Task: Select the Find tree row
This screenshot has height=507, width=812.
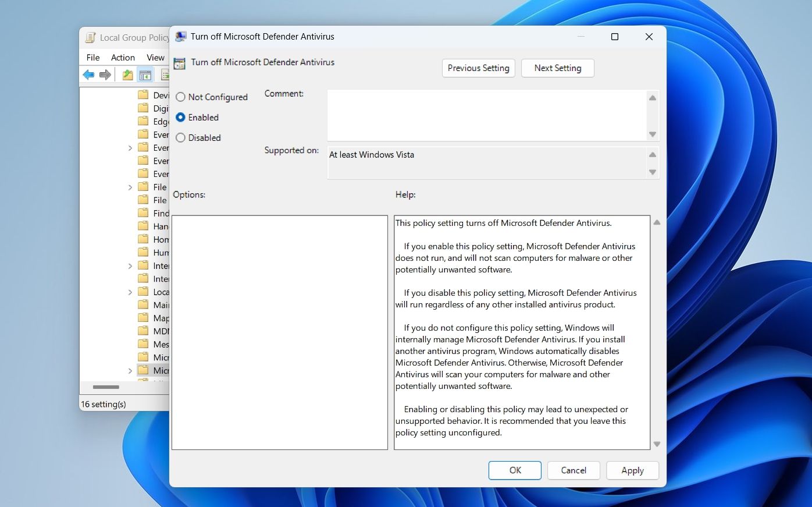Action: (153, 213)
